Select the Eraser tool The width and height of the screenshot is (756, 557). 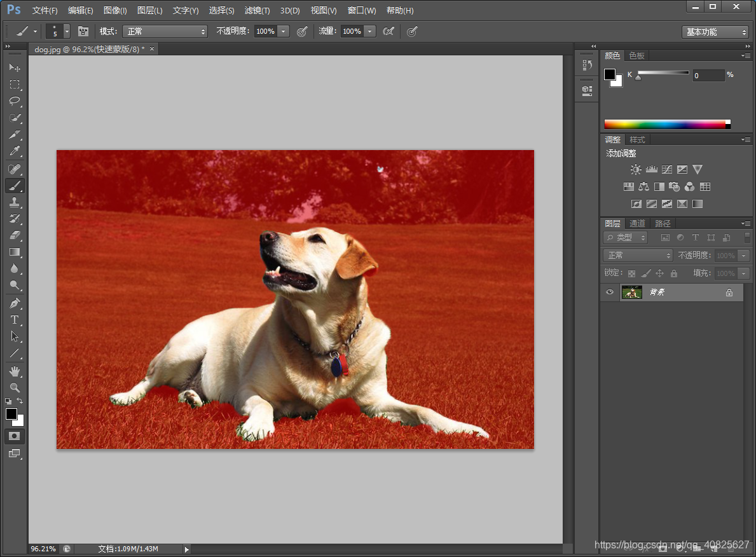(15, 235)
